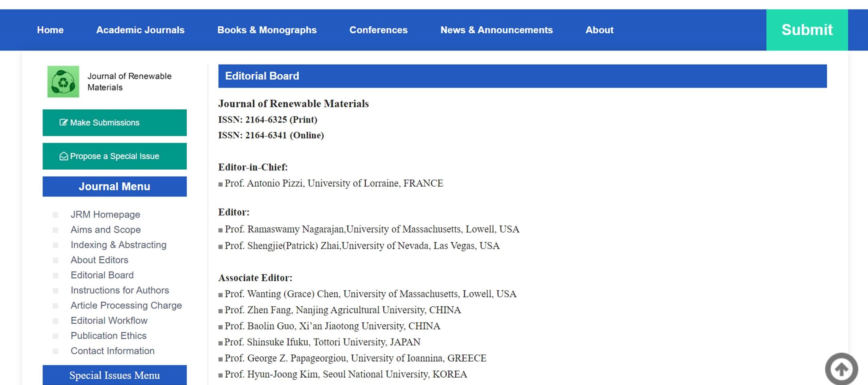Image resolution: width=868 pixels, height=385 pixels.
Task: Click the green Submit button
Action: pyautogui.click(x=807, y=30)
